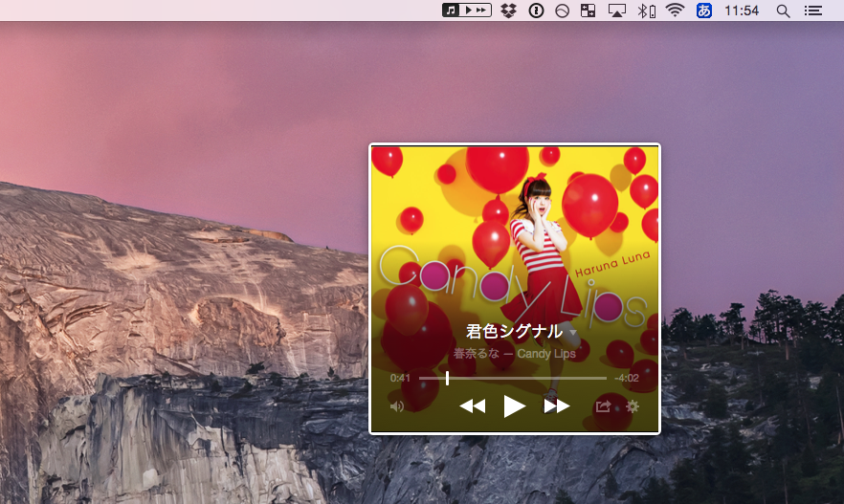The image size is (844, 504).
Task: Open dropdown arrow next to 君色シグナル
Action: coord(572,333)
